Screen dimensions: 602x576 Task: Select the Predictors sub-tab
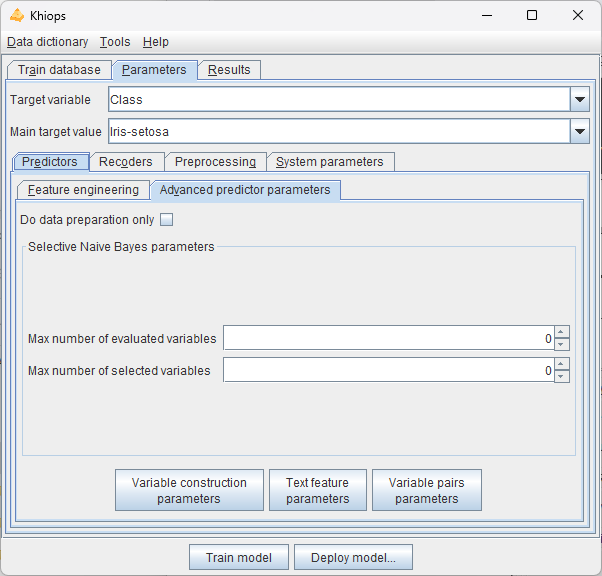point(50,162)
